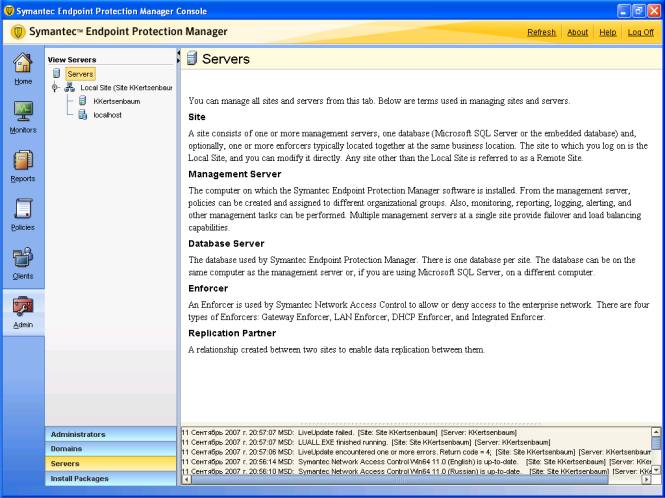
Task: Select KKertsenbaum server in tree
Action: tap(117, 101)
